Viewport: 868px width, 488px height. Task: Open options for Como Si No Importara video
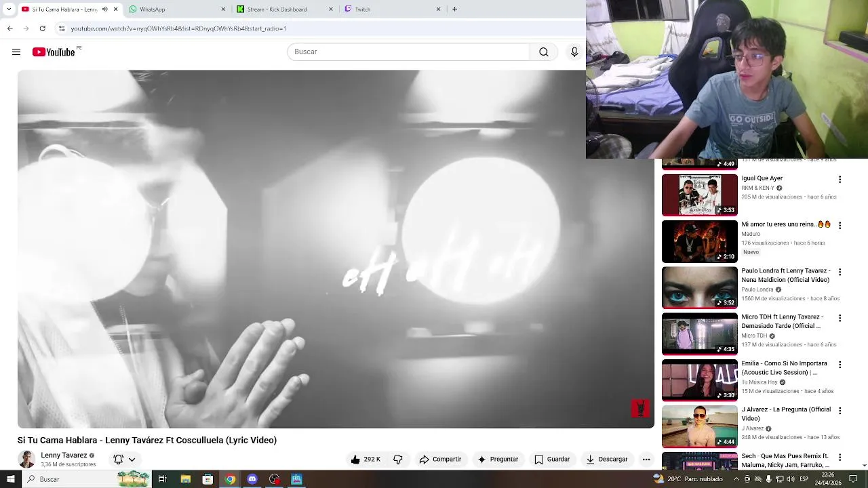pyautogui.click(x=840, y=365)
